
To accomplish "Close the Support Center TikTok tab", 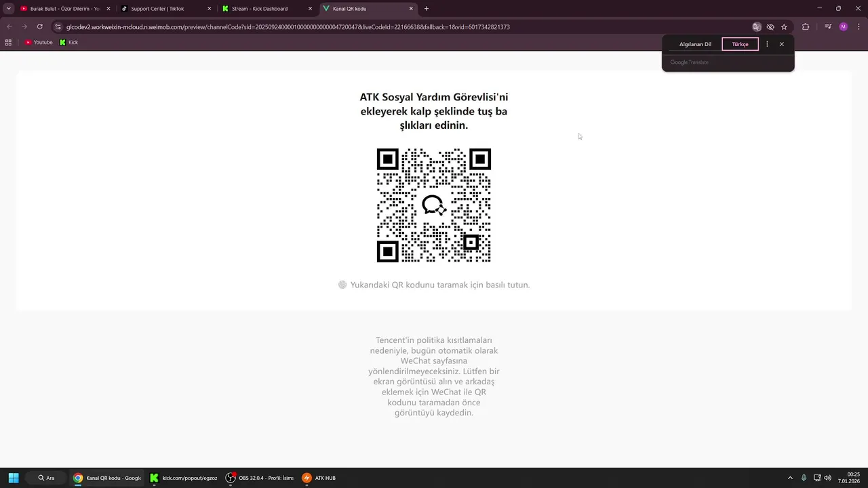I will (x=209, y=9).
